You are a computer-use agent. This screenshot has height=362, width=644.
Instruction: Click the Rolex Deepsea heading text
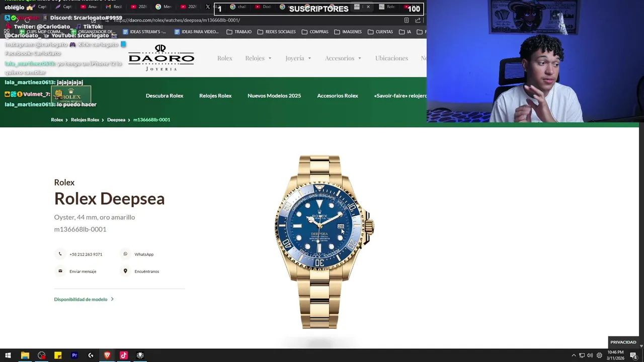109,199
